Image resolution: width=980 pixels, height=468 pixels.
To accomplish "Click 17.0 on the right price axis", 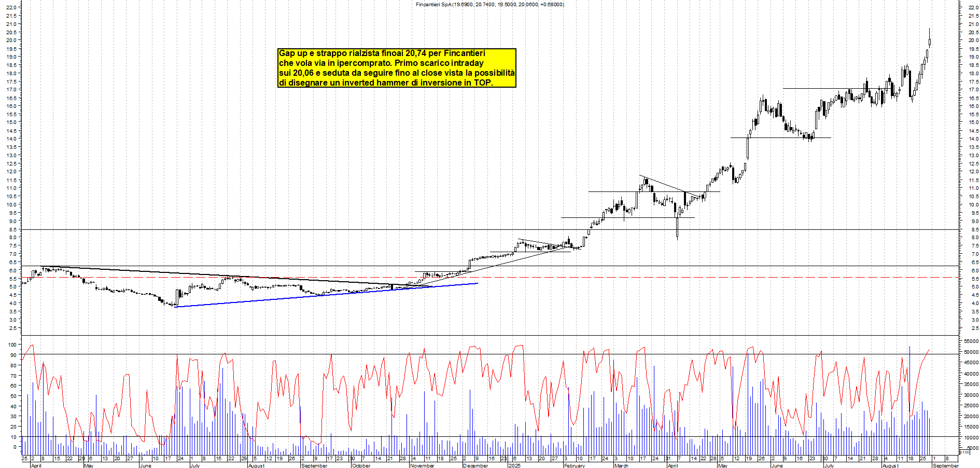I will [973, 90].
